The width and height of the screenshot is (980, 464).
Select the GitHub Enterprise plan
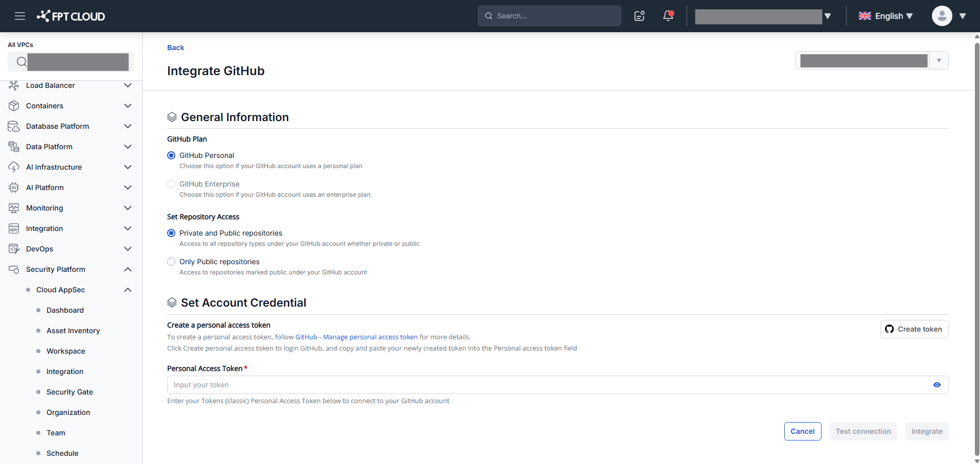[171, 184]
